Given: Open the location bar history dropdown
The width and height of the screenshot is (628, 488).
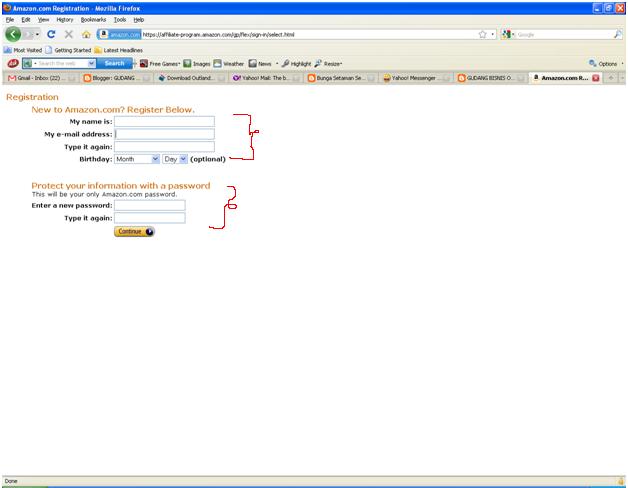Looking at the screenshot, I should pyautogui.click(x=493, y=34).
